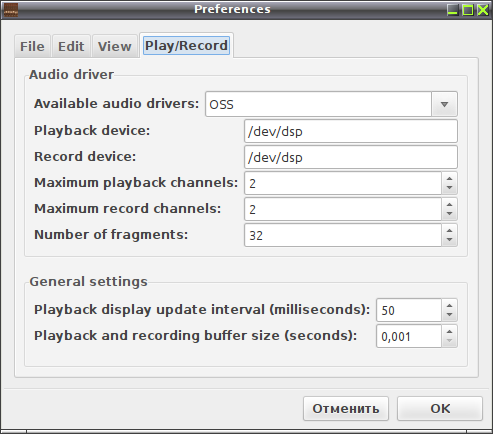
Task: Click the Отменить cancel button
Action: point(346,409)
